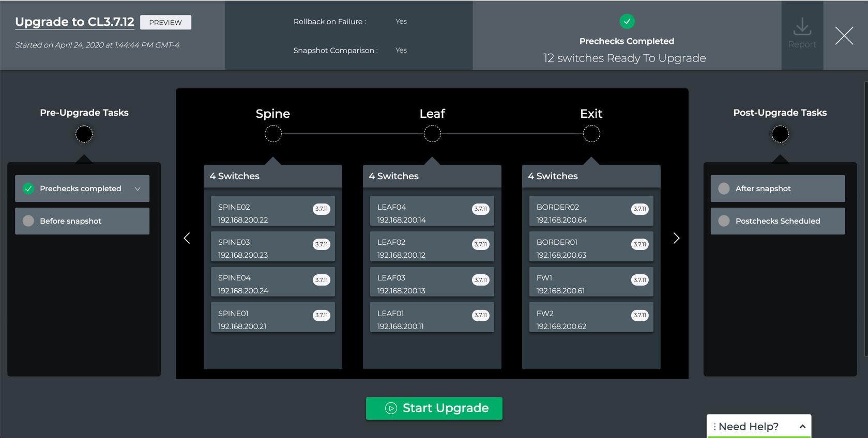The height and width of the screenshot is (438, 868).
Task: Toggle the Before snapshot status circle
Action: [28, 221]
